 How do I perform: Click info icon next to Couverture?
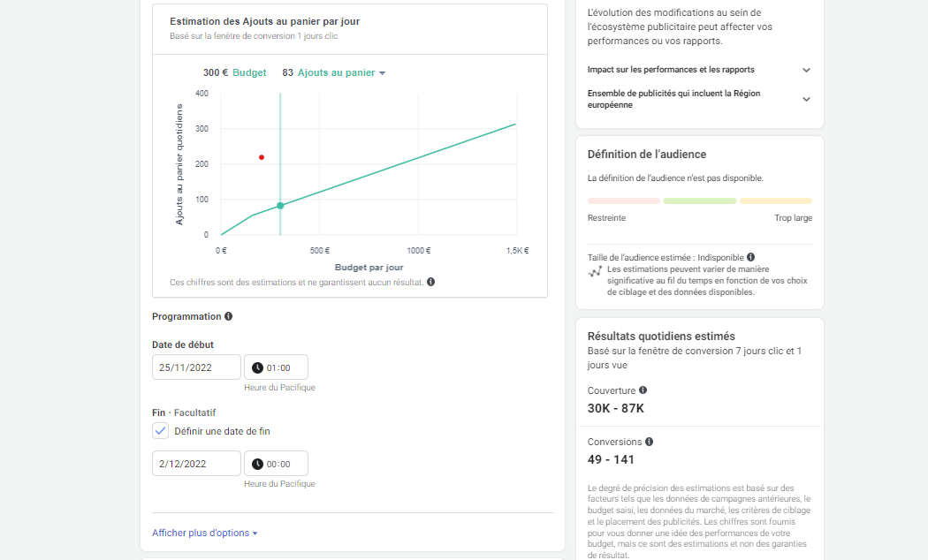(x=643, y=390)
